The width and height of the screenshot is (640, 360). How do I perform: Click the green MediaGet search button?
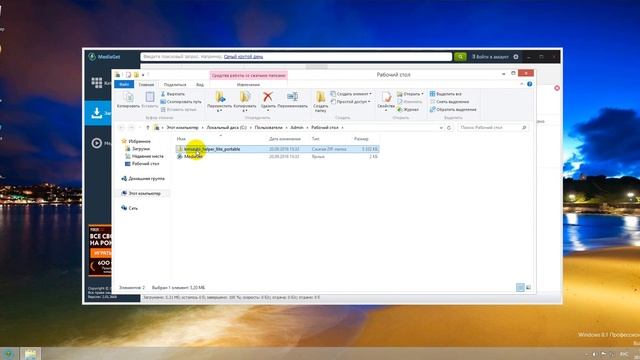click(460, 57)
